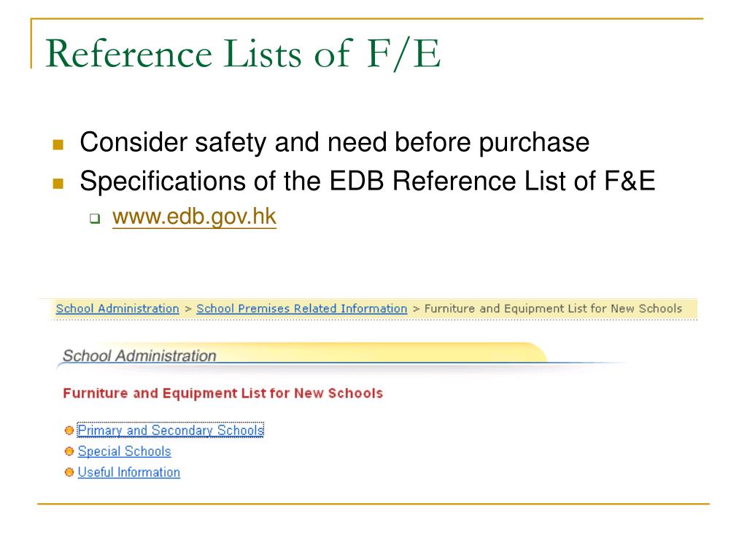Click School Administration breadcrumb link
This screenshot has width=747, height=560.
click(117, 308)
